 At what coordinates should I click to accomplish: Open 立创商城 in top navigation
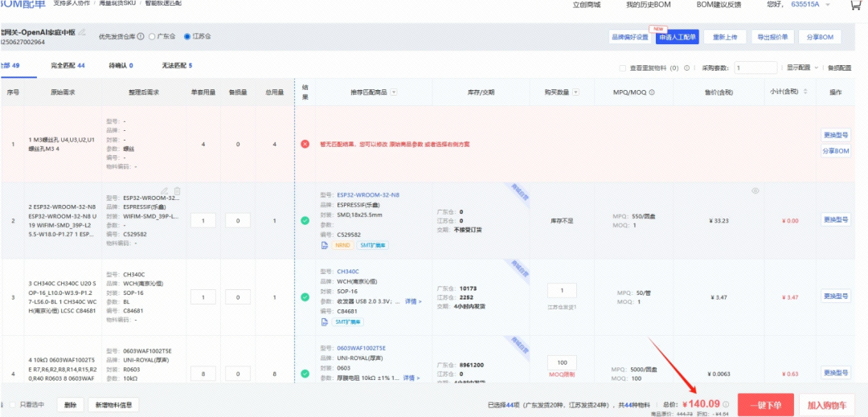coord(586,5)
